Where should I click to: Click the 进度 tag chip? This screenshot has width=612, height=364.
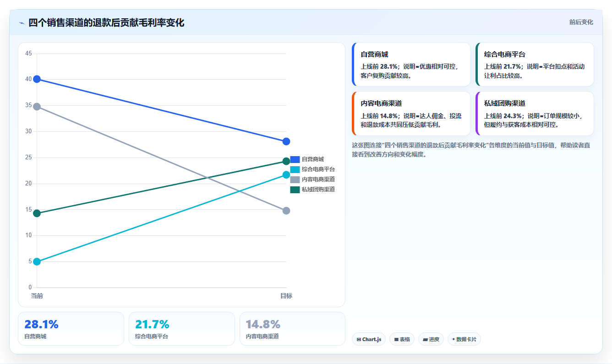[x=431, y=339]
